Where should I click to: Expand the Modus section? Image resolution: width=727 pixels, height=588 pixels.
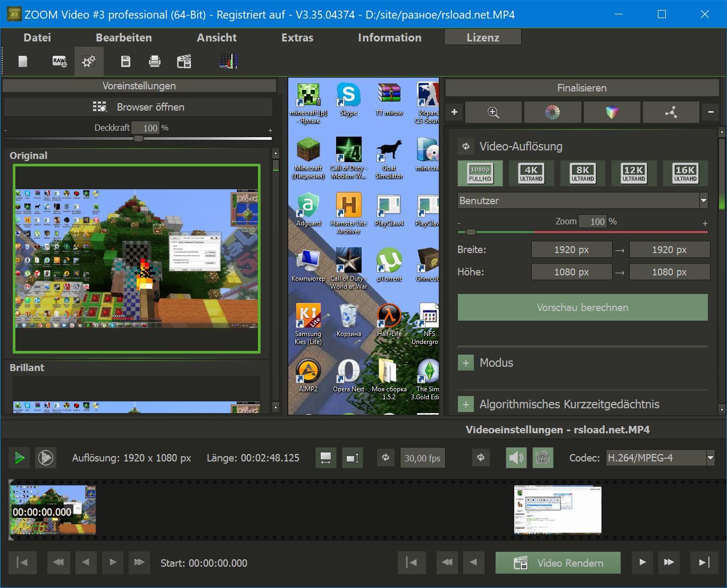point(466,363)
